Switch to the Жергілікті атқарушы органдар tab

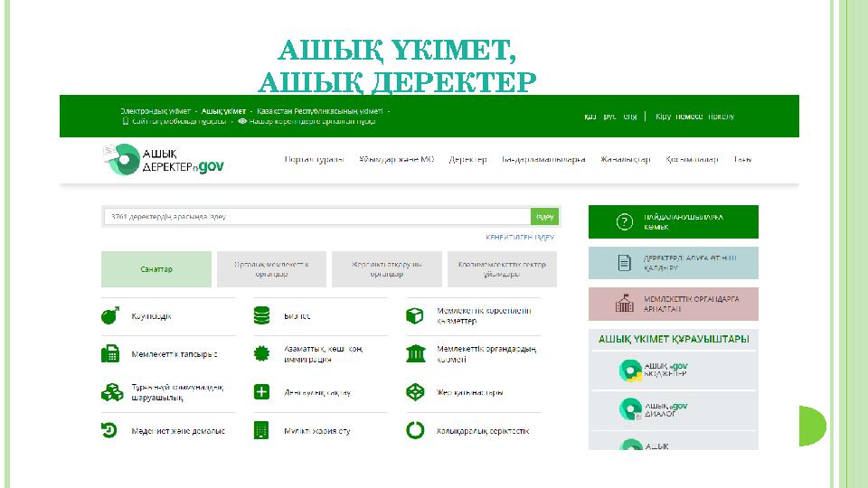tap(386, 269)
